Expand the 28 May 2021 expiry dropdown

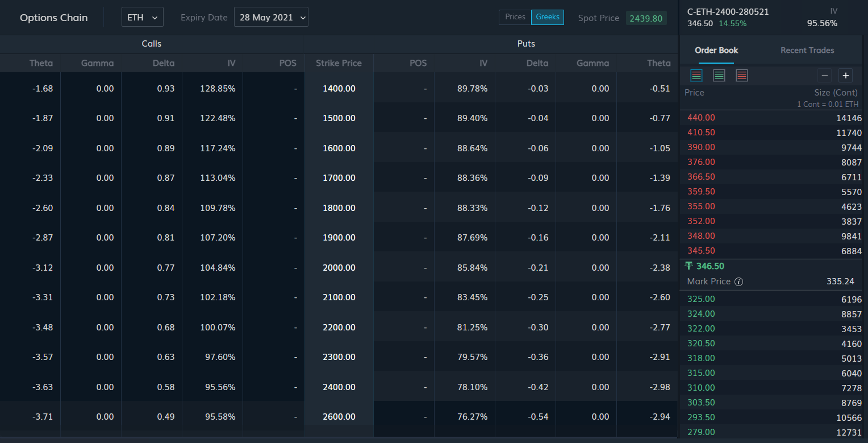271,17
